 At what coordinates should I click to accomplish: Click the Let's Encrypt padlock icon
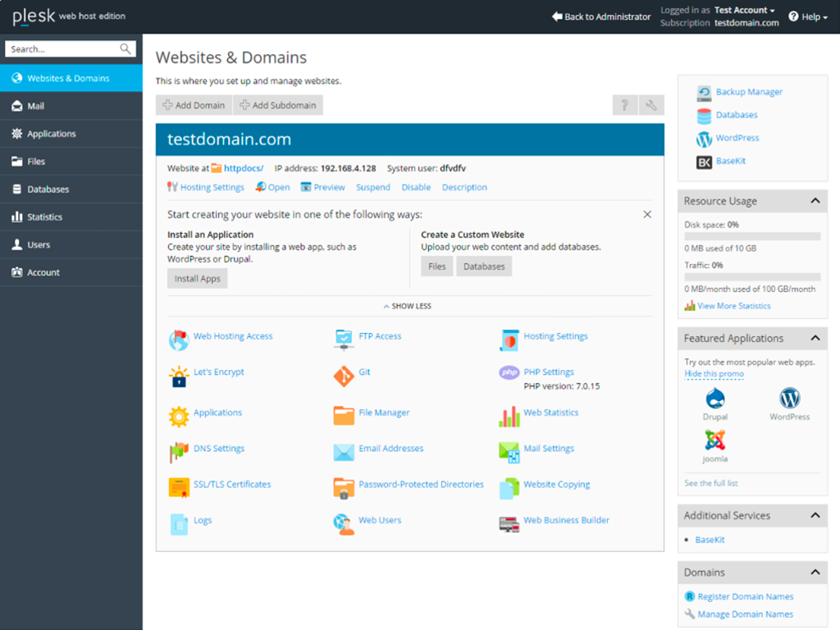(178, 377)
